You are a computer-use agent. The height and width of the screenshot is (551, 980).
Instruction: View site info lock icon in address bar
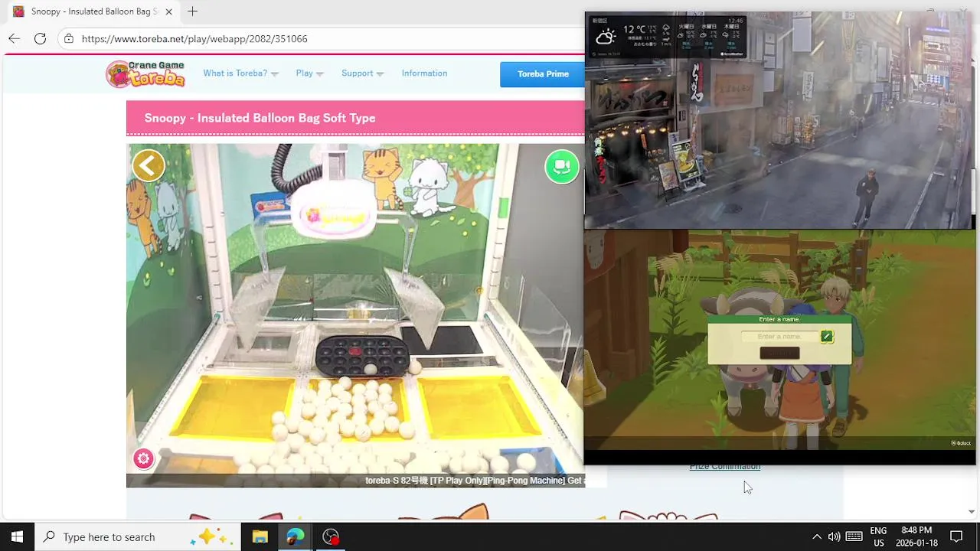pyautogui.click(x=69, y=38)
